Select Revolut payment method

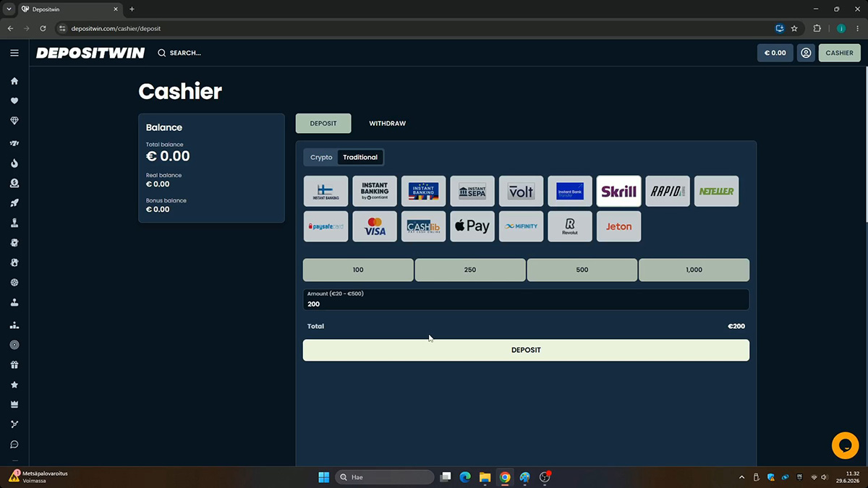[570, 226]
